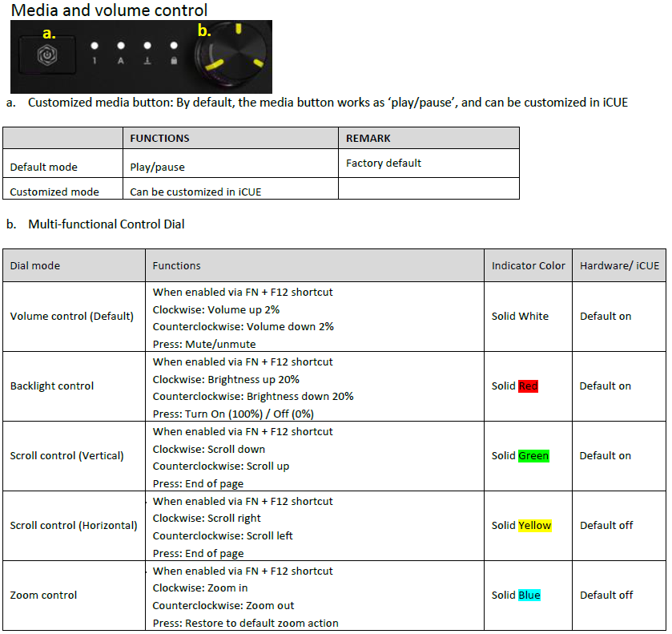Click 'When enabled via FN + F12' in Volume row
672x634 pixels.
tap(243, 292)
